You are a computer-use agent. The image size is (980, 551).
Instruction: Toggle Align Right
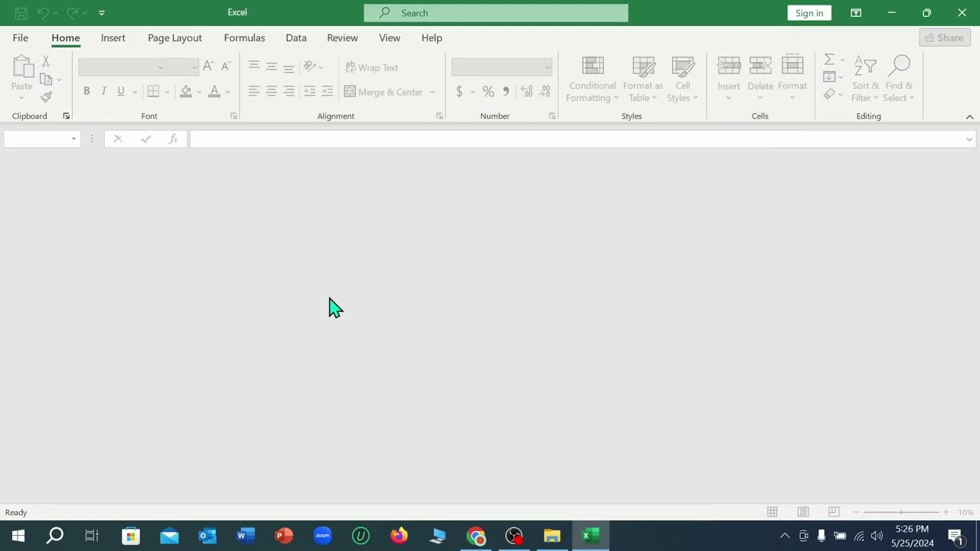click(x=289, y=92)
